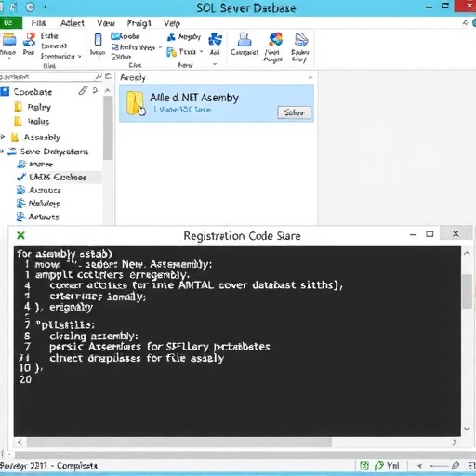Select the Yrolus folder in the tree

click(x=32, y=121)
